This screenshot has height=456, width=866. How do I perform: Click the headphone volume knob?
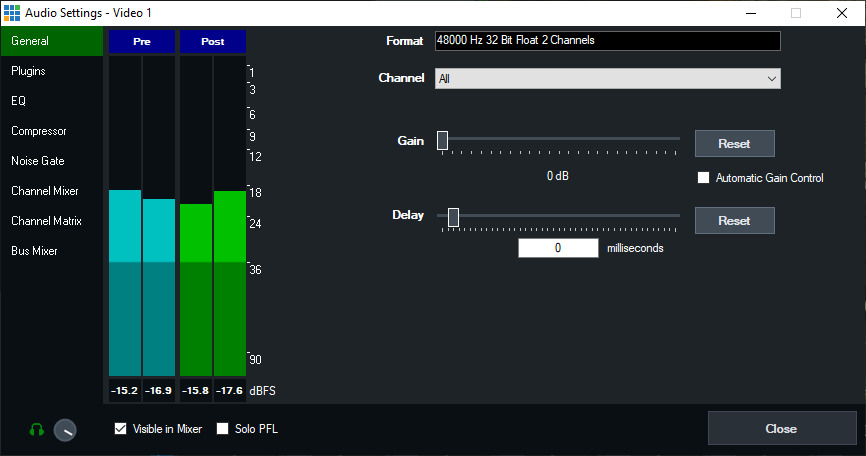pos(65,429)
